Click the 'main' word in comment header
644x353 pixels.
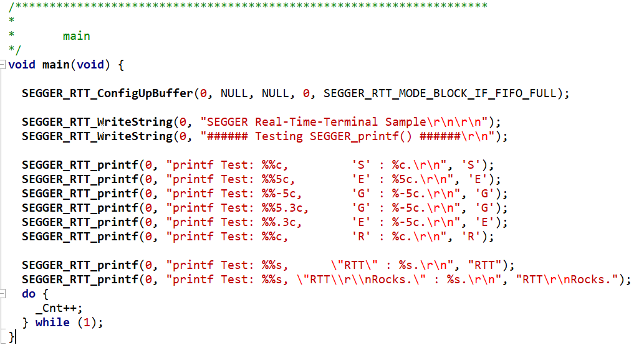[76, 36]
